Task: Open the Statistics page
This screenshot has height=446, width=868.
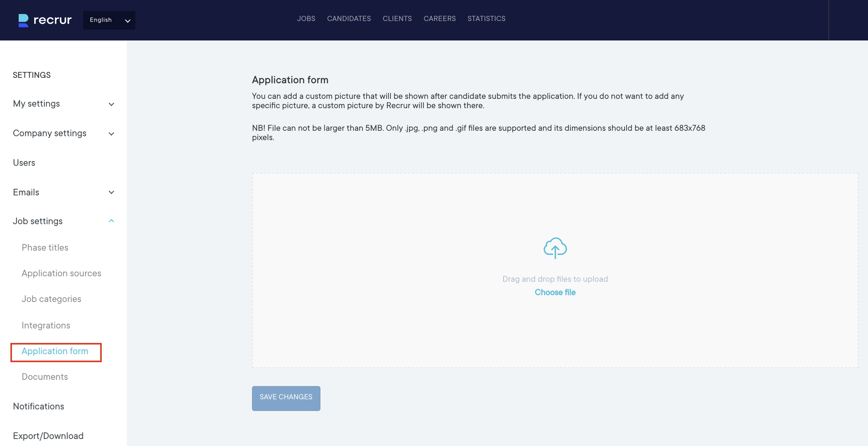Action: tap(486, 19)
